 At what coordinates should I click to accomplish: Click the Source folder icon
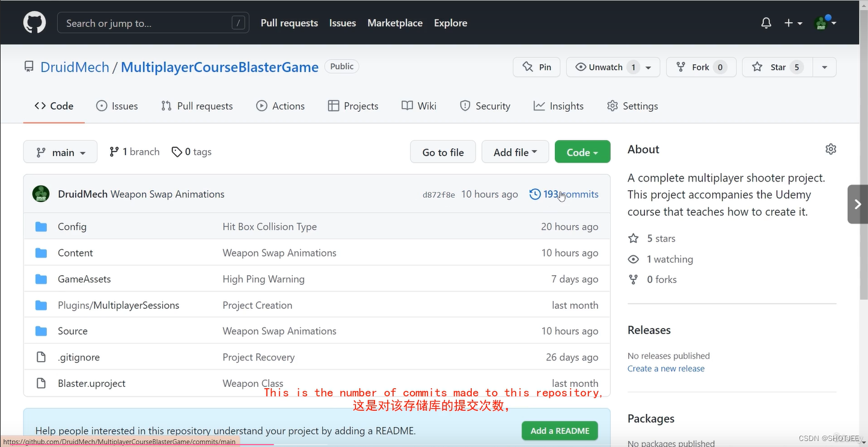41,331
